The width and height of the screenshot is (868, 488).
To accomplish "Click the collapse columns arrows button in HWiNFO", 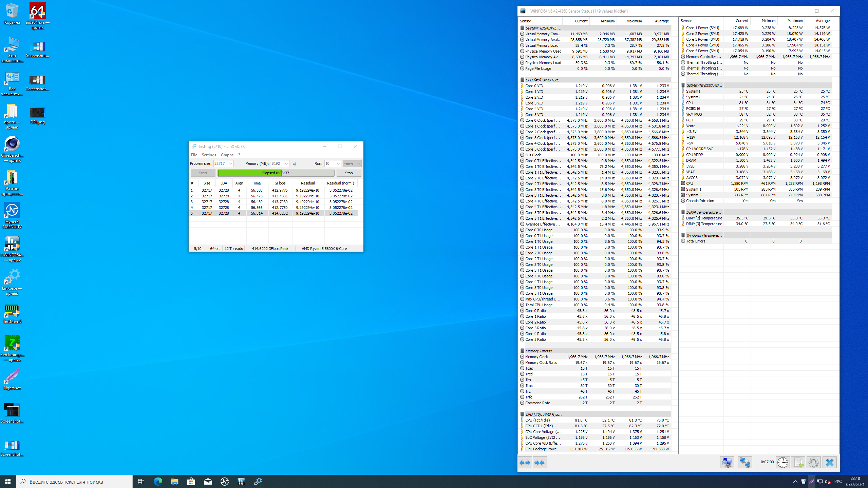I will tap(540, 463).
